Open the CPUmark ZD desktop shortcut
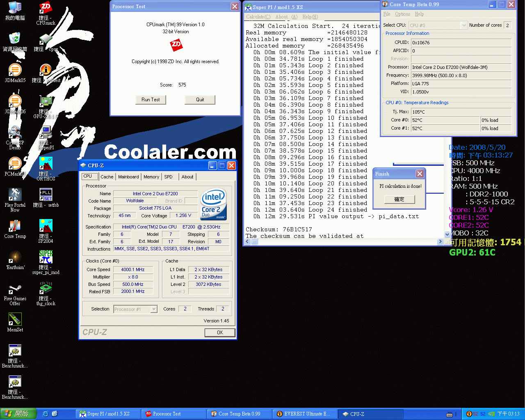Viewport: 525px width, 420px height. tap(46, 13)
